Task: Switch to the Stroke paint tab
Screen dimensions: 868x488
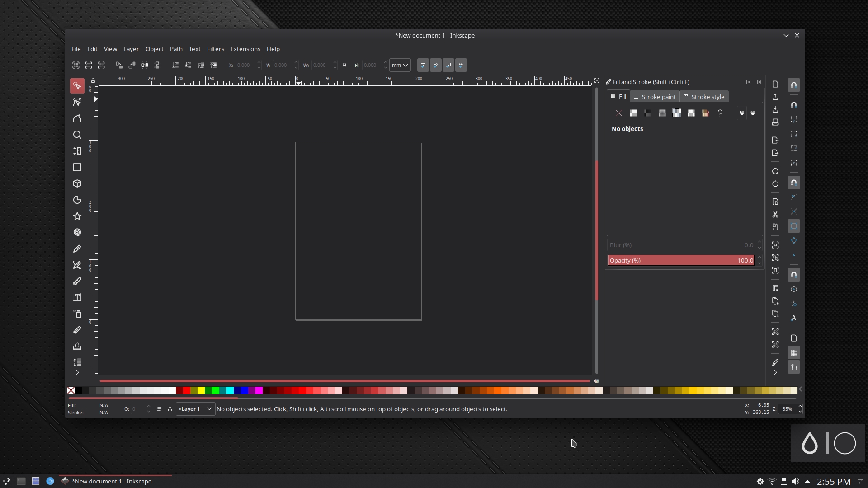Action: (x=655, y=97)
